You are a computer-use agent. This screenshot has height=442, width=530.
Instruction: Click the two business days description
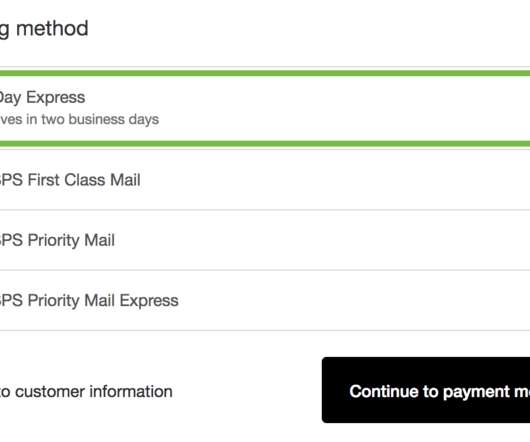(79, 120)
